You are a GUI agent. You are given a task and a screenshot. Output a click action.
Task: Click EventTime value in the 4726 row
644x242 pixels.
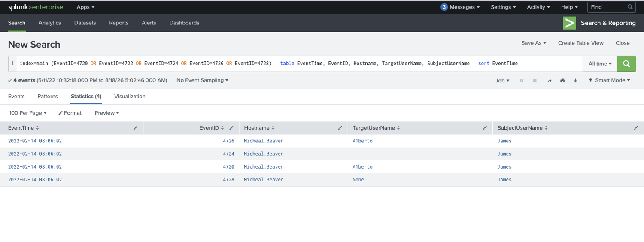(35, 141)
